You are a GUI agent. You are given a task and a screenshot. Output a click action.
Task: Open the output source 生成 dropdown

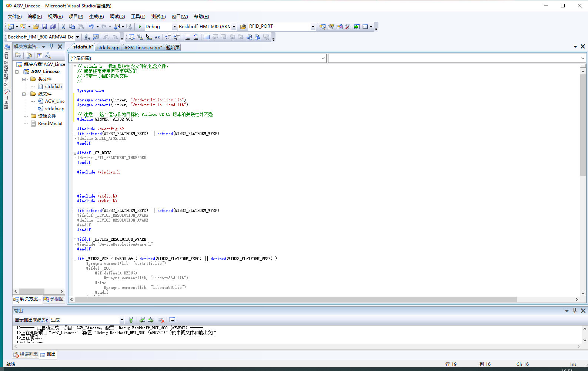(x=122, y=320)
